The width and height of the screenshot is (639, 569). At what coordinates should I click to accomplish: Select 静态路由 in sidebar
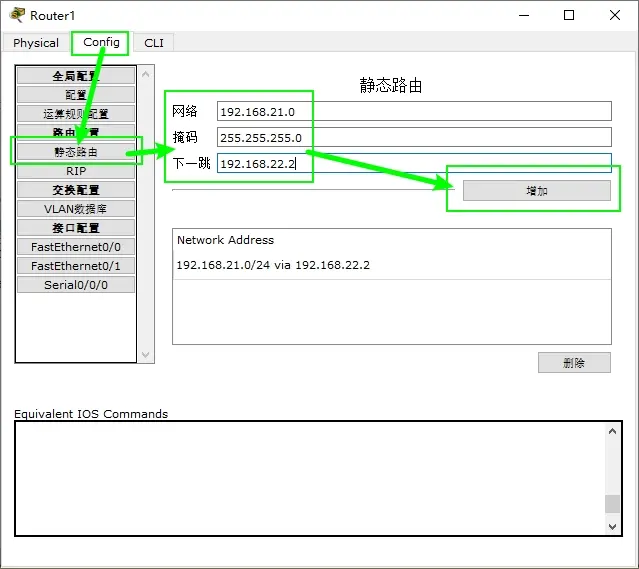coord(76,152)
